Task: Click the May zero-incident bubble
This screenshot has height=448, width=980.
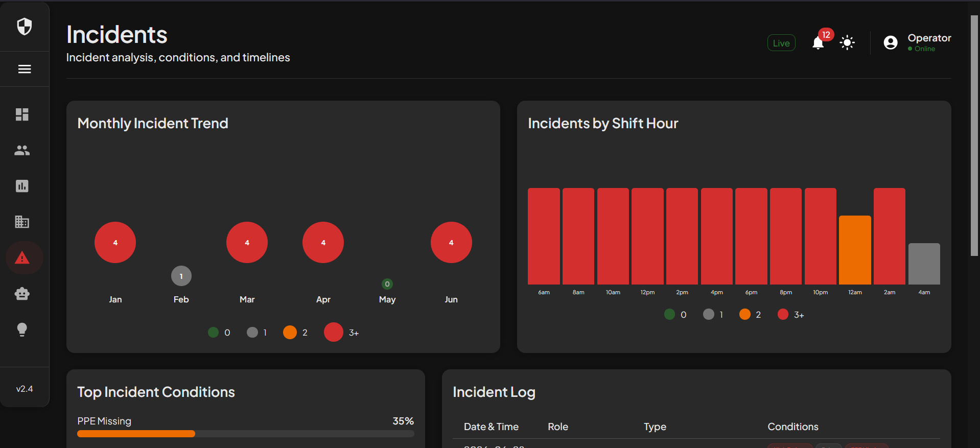Action: [387, 284]
